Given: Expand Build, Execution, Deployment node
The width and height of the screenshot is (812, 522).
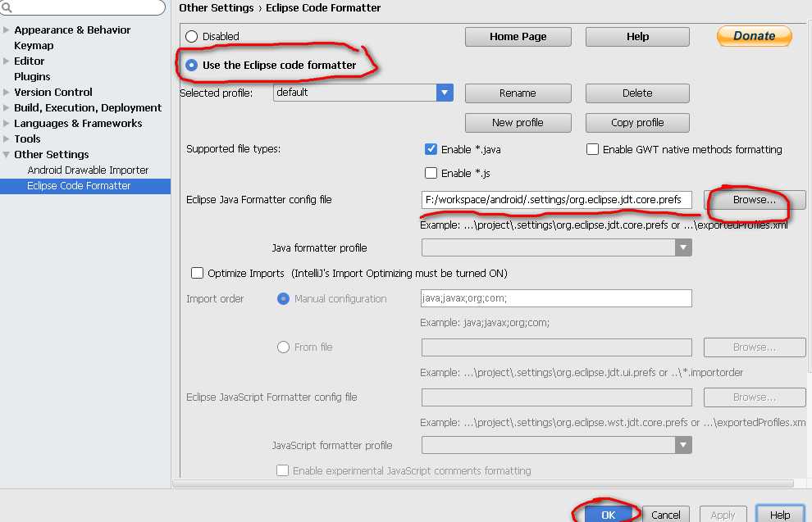Looking at the screenshot, I should click(7, 107).
